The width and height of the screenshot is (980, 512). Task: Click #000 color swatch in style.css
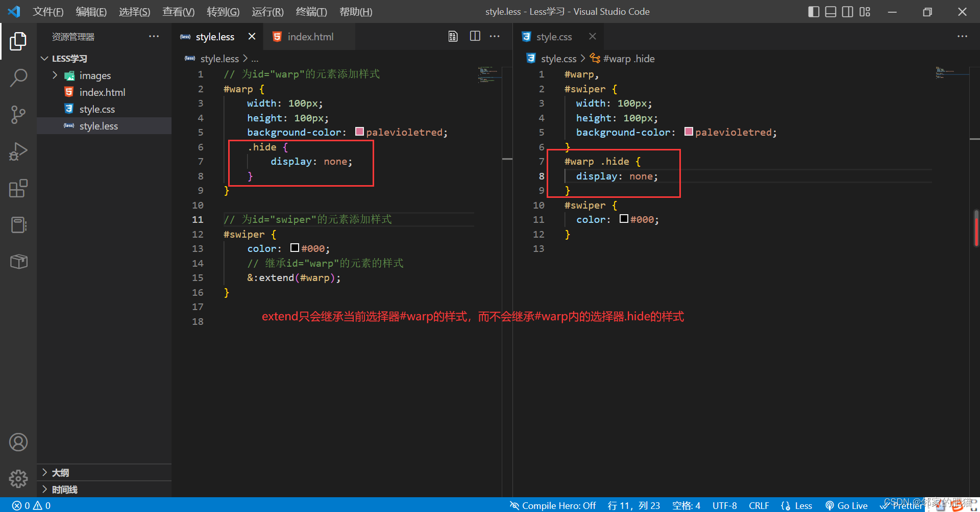pyautogui.click(x=624, y=219)
